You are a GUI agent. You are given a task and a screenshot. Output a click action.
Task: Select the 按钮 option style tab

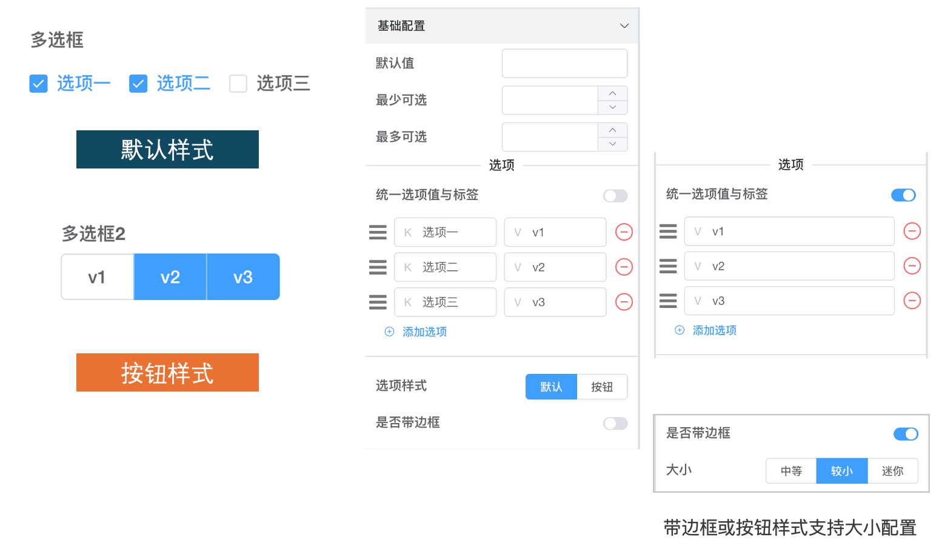[x=601, y=387]
